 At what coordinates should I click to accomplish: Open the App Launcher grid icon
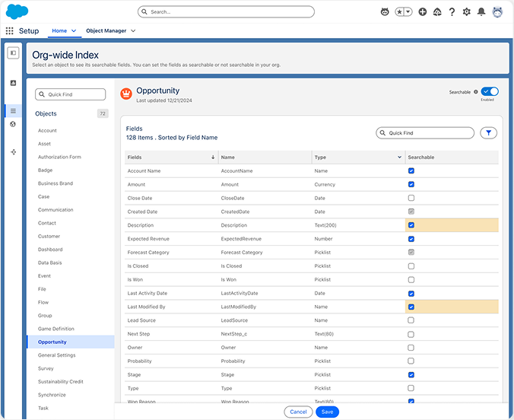pos(10,31)
